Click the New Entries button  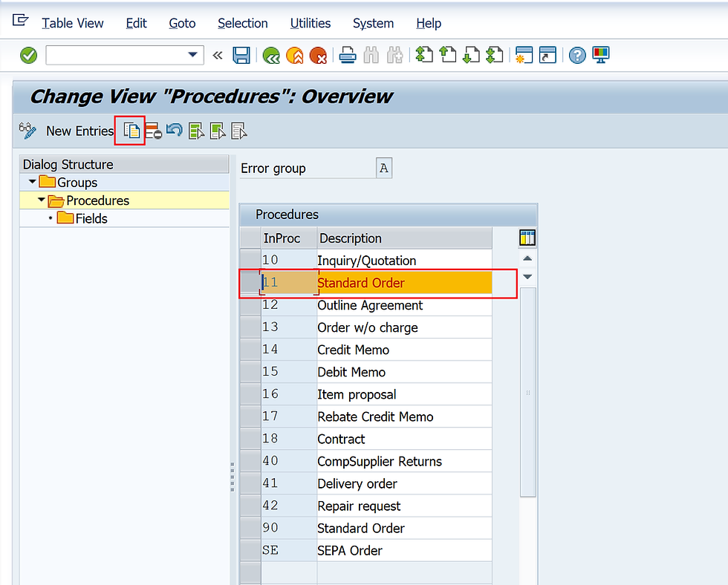point(79,131)
